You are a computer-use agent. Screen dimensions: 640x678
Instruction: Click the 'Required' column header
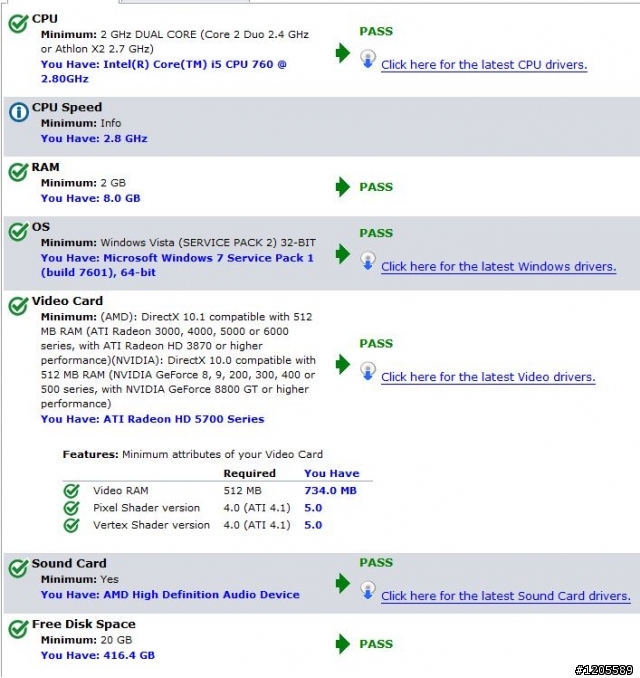250,473
